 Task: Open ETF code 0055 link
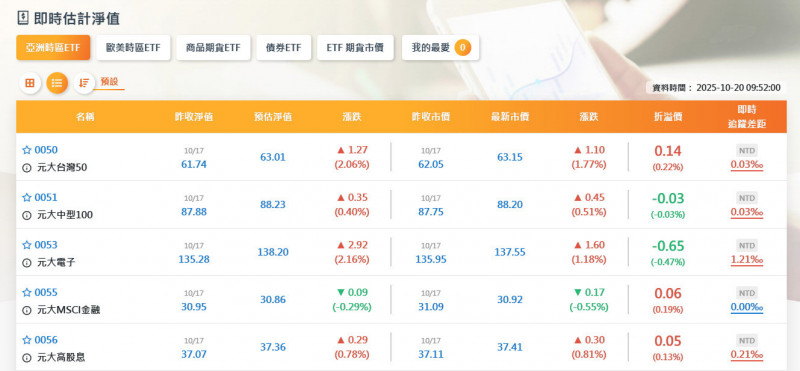46,292
